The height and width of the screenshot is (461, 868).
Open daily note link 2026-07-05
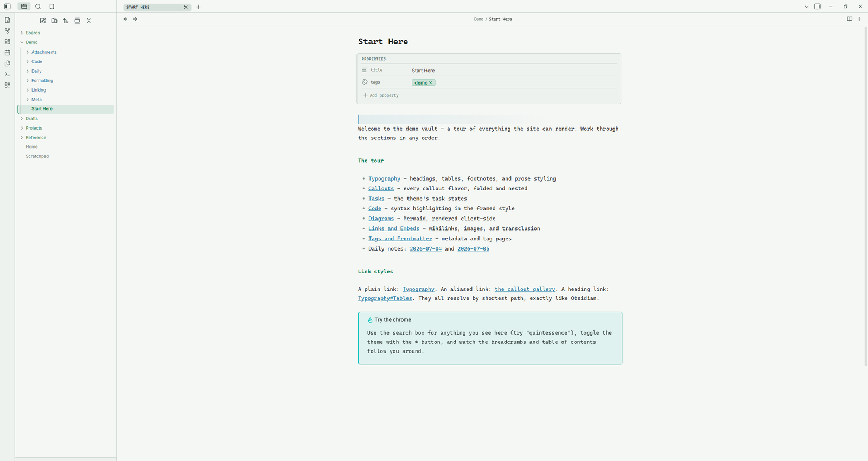click(473, 249)
